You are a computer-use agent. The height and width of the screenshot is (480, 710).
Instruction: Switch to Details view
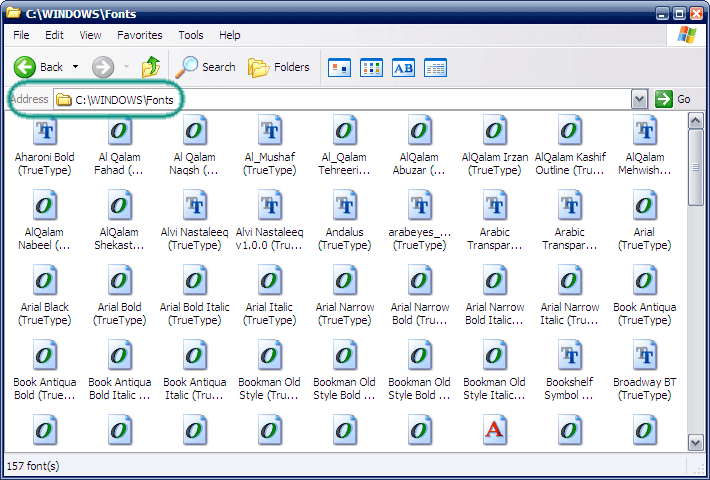point(435,68)
